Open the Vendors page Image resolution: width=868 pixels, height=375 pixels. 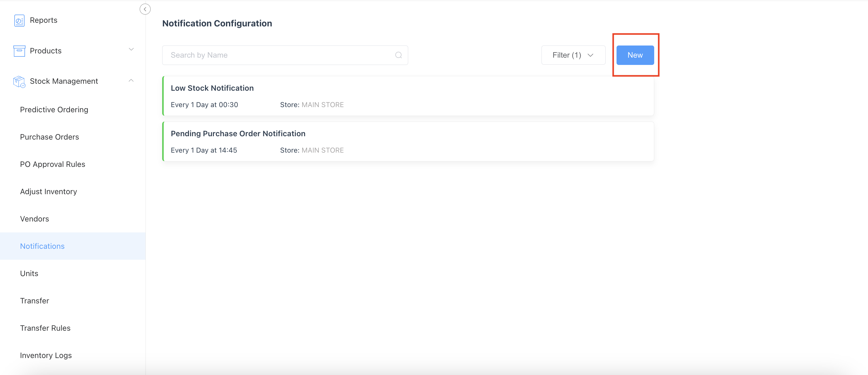click(x=34, y=218)
